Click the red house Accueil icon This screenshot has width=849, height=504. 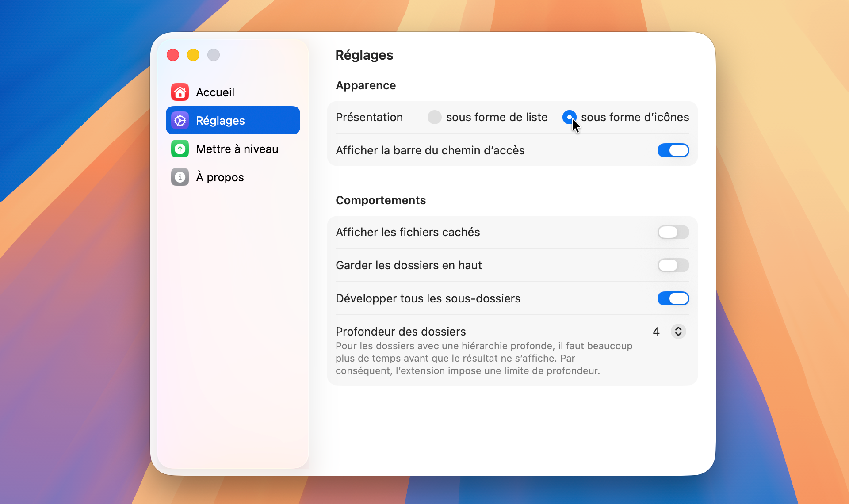180,92
